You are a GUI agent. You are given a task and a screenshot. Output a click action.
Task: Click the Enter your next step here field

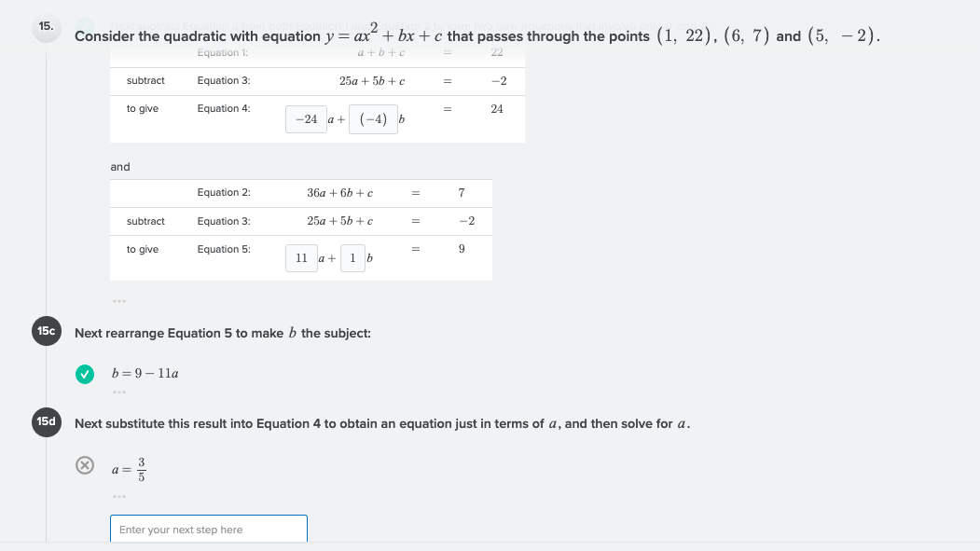[x=209, y=529]
